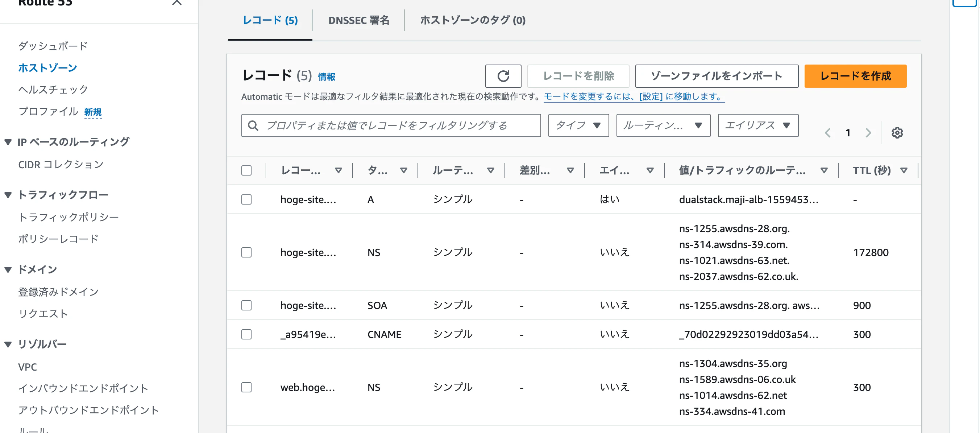Open ホストゾーン in the sidebar
Screen dimensions: 980x433
[47, 68]
